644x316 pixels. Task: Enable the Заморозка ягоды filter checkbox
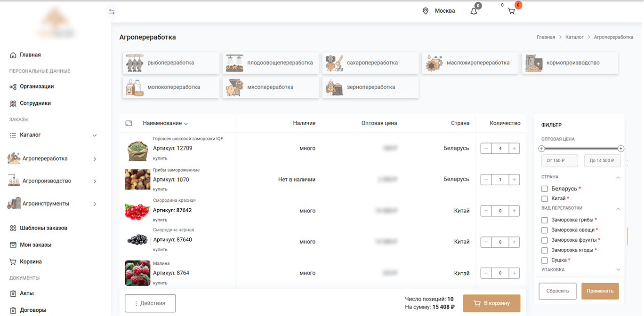click(545, 250)
